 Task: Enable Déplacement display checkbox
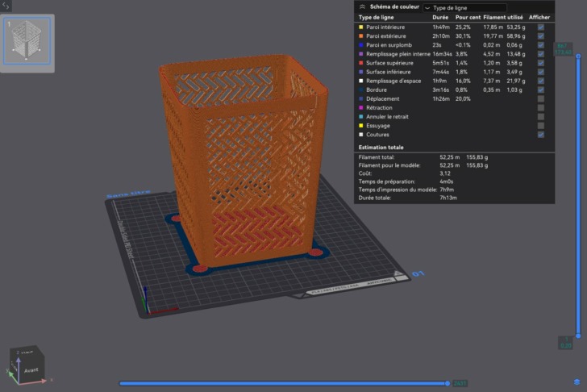(x=540, y=99)
